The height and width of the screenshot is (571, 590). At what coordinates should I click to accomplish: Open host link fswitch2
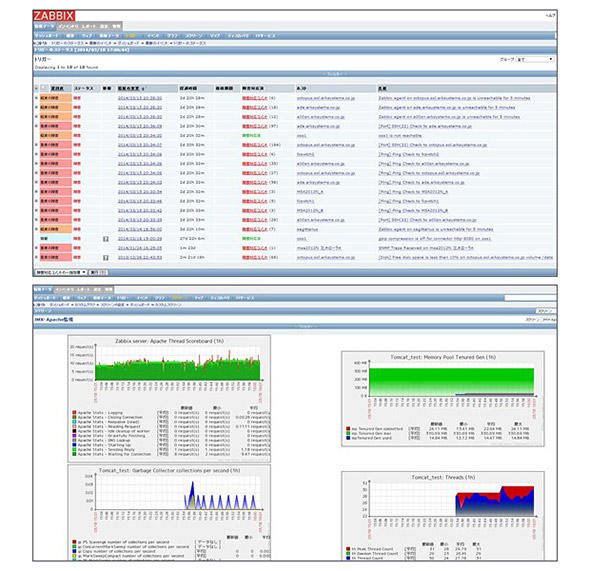tap(306, 154)
